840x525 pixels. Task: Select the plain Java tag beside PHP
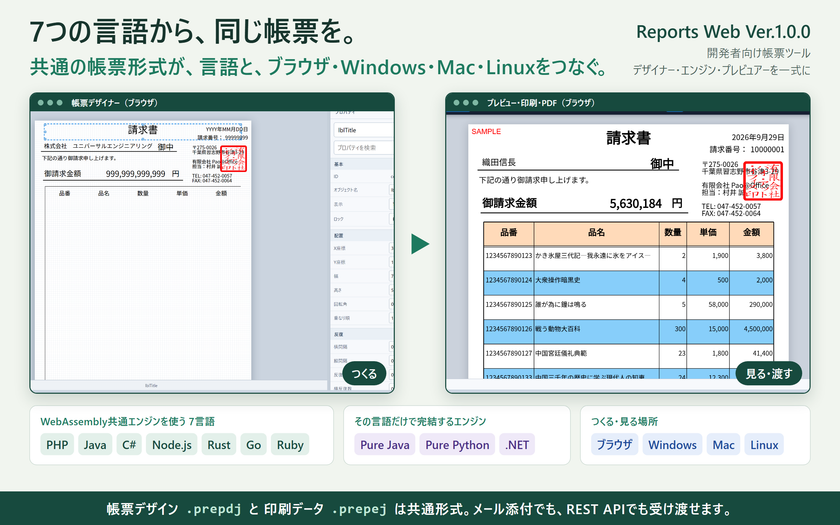point(95,445)
